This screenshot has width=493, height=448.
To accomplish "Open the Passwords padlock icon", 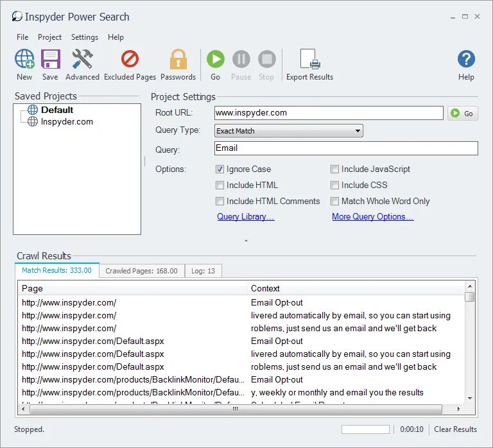I will tap(178, 59).
